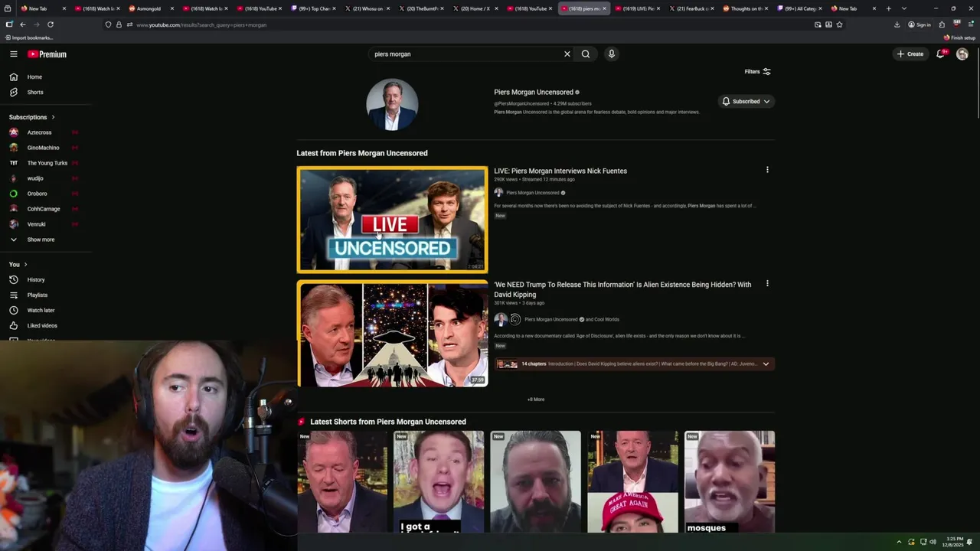This screenshot has height=551, width=980.
Task: Open the Create menu
Action: [910, 54]
